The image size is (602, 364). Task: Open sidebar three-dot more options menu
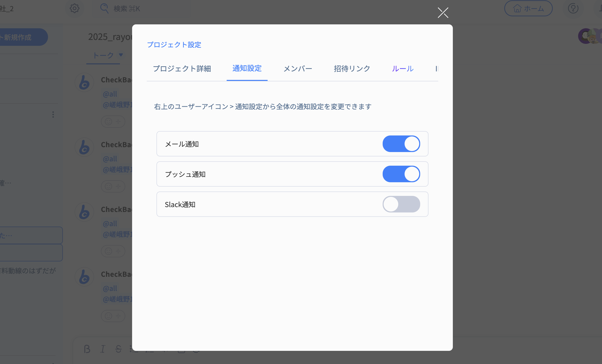tap(53, 115)
